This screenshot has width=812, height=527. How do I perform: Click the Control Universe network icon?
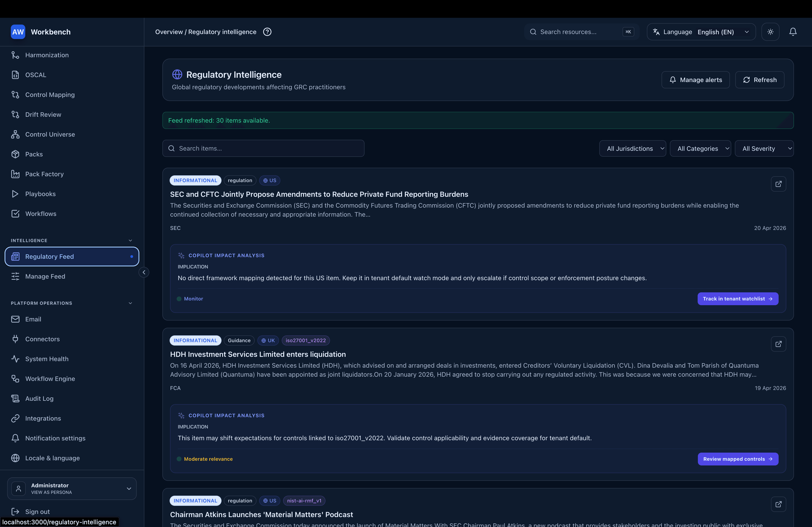[x=15, y=134]
